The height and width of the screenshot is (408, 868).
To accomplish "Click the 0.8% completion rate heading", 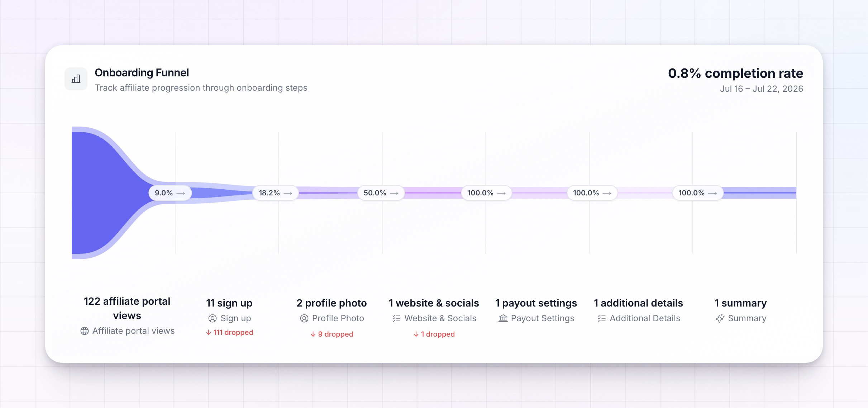I will click(735, 73).
